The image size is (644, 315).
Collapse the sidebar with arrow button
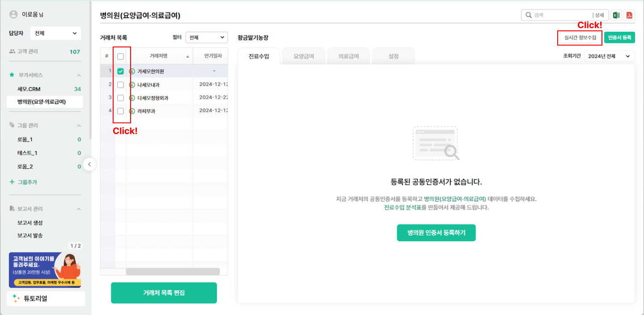point(89,164)
